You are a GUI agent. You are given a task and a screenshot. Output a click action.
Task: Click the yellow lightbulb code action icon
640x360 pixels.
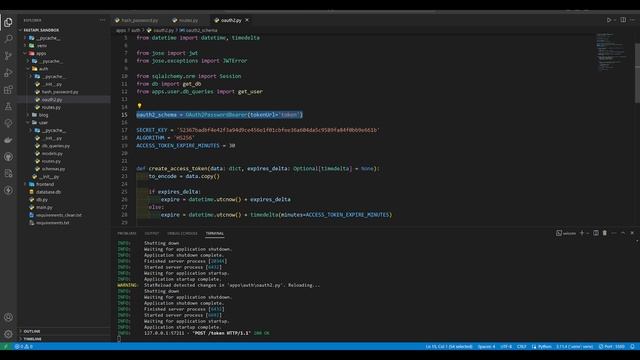[x=139, y=106]
